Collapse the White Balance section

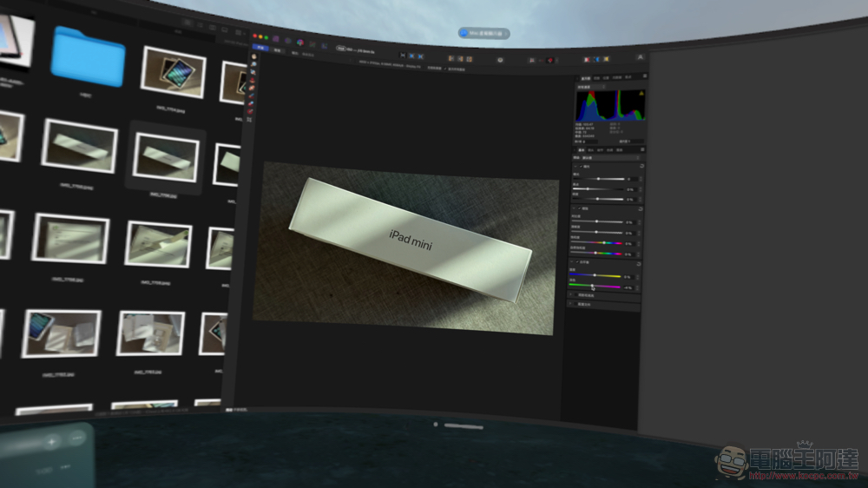point(571,261)
